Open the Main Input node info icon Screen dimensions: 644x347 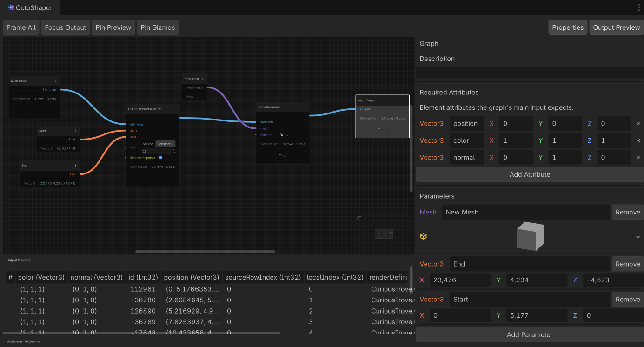[x=56, y=81]
